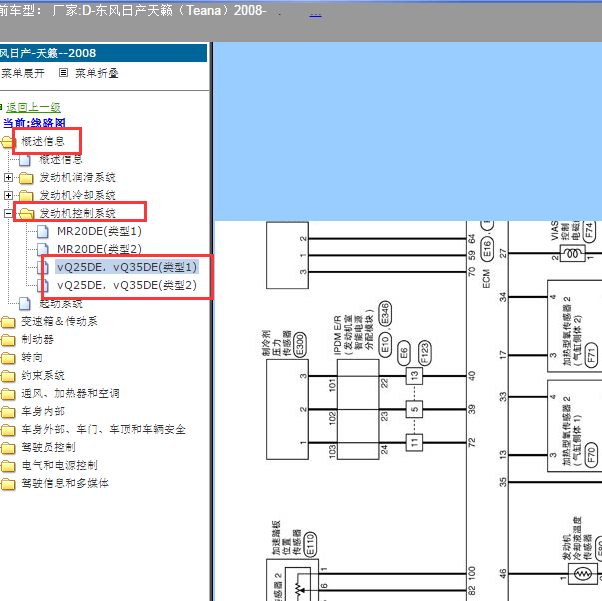
Task: Click the 发动机润滑系统 folder icon
Action: (x=26, y=178)
